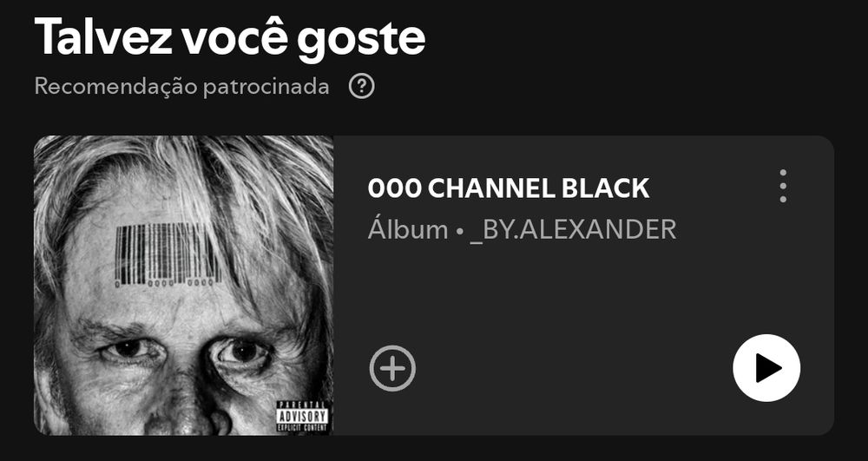Click the Talvez você goste heading
Image resolution: width=868 pixels, height=461 pixels.
pos(230,36)
